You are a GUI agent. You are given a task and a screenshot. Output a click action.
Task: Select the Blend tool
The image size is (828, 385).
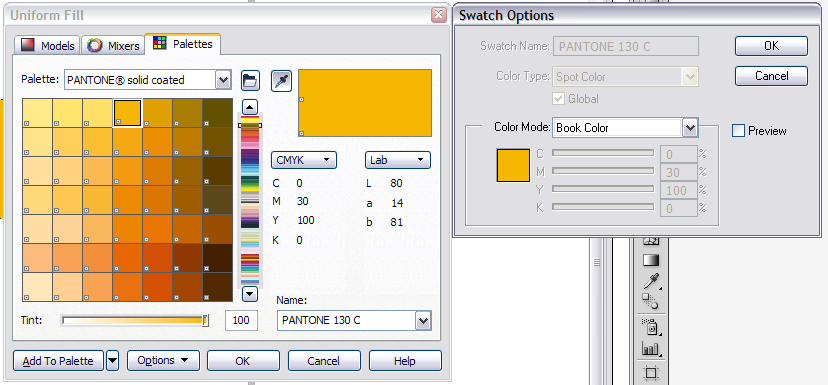(x=650, y=302)
